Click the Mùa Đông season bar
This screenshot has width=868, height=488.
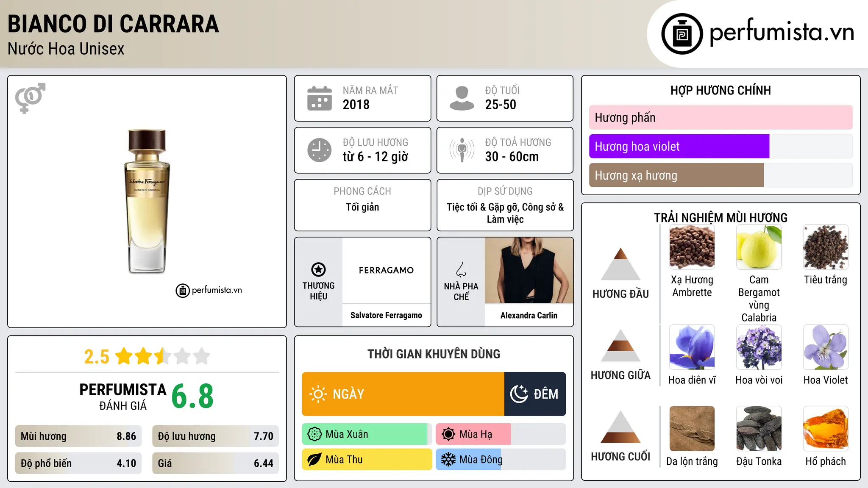[501, 460]
